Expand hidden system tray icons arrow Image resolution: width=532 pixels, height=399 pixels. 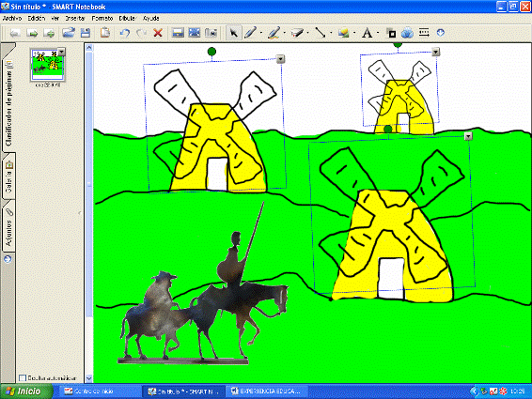pyautogui.click(x=474, y=391)
